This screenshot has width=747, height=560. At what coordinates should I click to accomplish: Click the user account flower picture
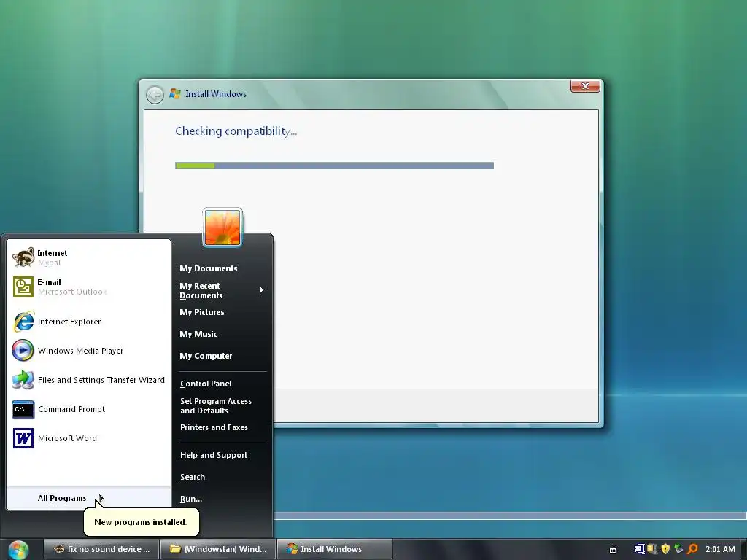point(222,227)
